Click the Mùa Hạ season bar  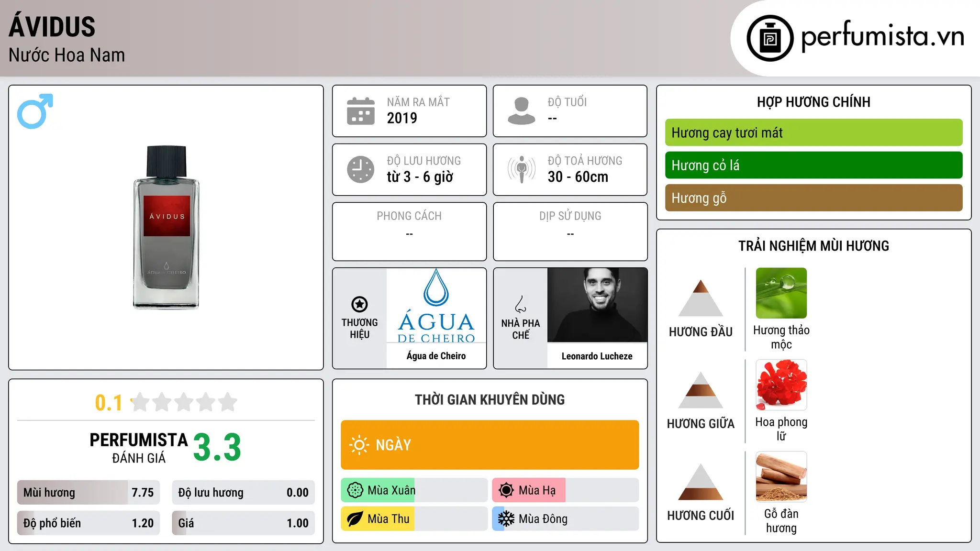(x=566, y=490)
